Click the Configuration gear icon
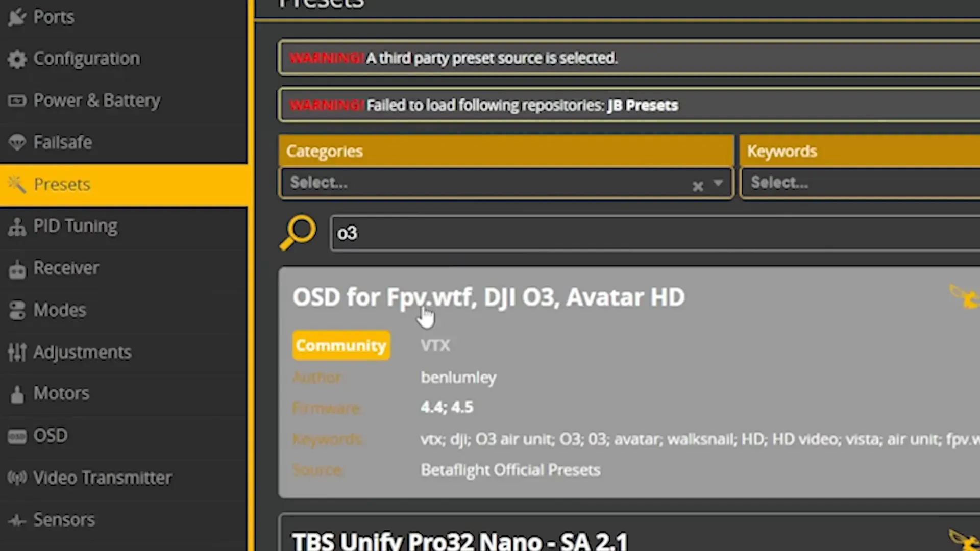The height and width of the screenshot is (551, 980). (x=17, y=59)
